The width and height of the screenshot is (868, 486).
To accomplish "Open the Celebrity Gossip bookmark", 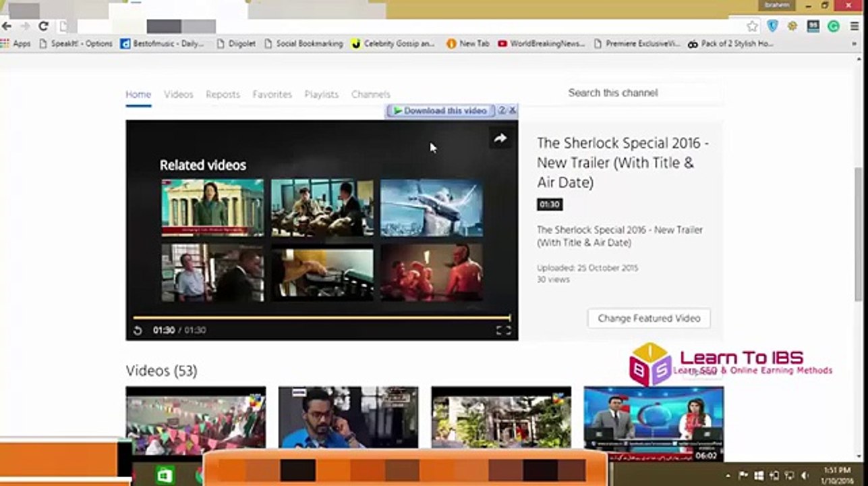I will (x=393, y=44).
